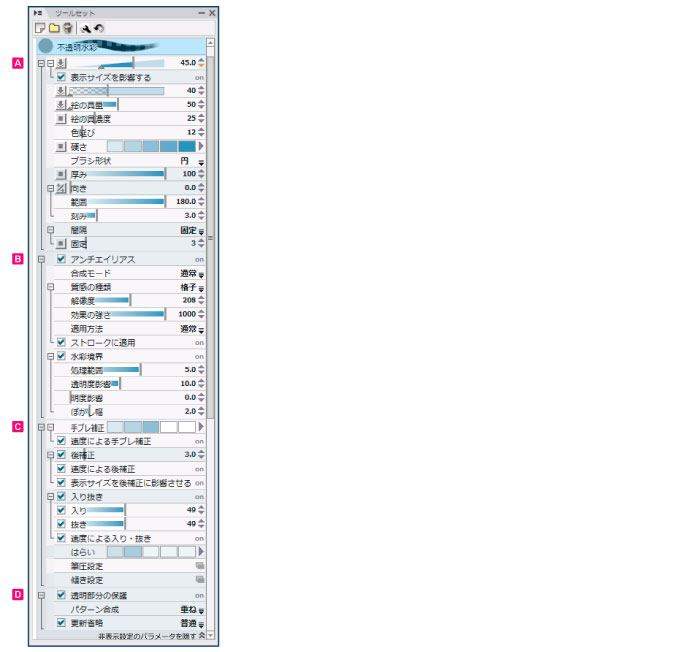Toggle the 更新省略 checkbox

(61, 623)
